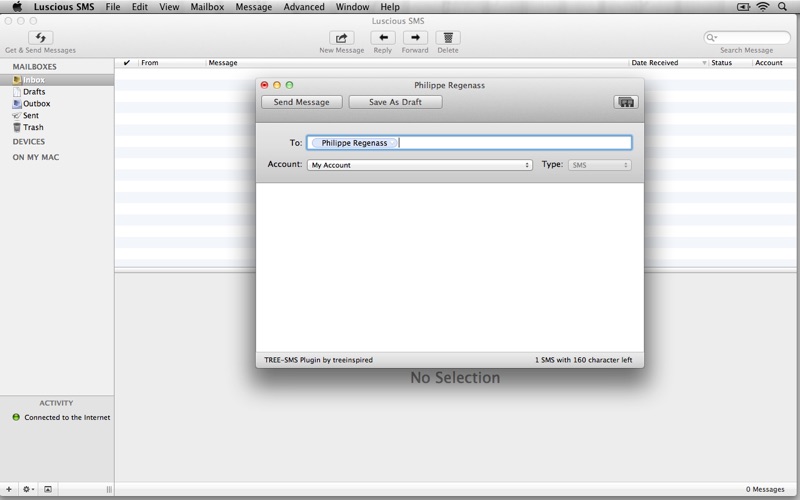The image size is (800, 500).
Task: Click the empty message body text area
Action: (449, 267)
